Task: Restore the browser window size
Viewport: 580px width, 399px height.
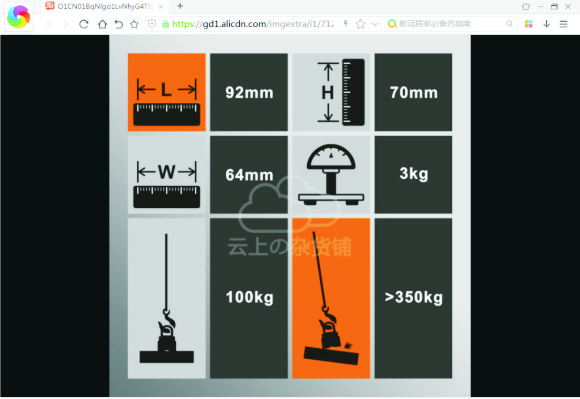Action: (x=554, y=7)
